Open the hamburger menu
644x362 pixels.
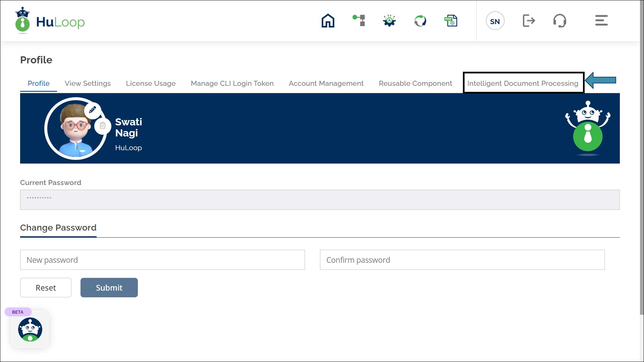(x=601, y=20)
